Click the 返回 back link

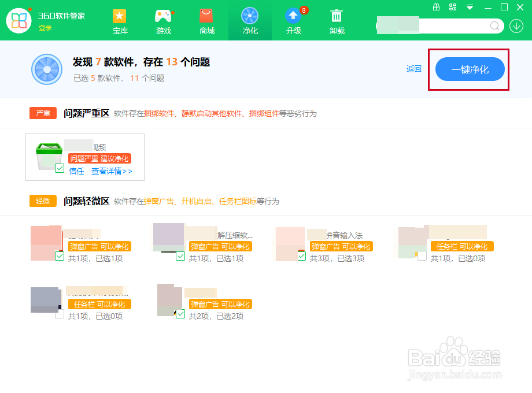413,68
